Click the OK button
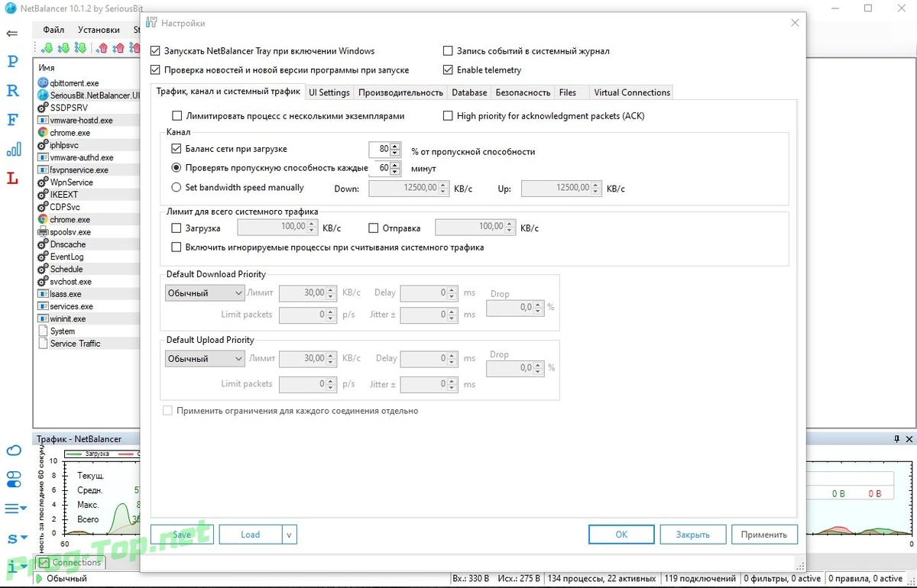Screen dimensions: 917x588 (x=621, y=535)
